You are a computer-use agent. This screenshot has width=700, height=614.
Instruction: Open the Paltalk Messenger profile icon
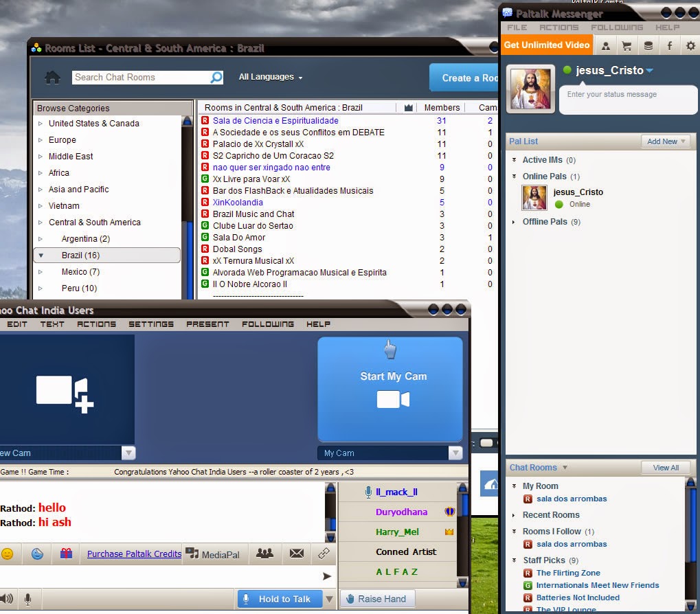[605, 45]
